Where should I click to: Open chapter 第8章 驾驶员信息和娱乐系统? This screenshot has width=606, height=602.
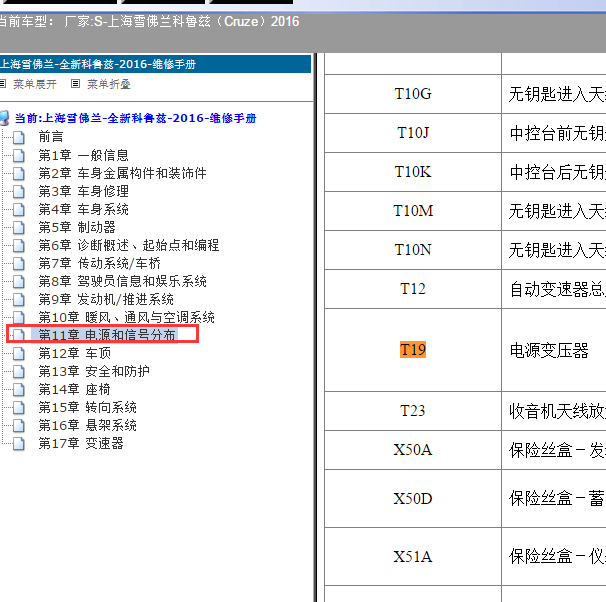click(123, 281)
